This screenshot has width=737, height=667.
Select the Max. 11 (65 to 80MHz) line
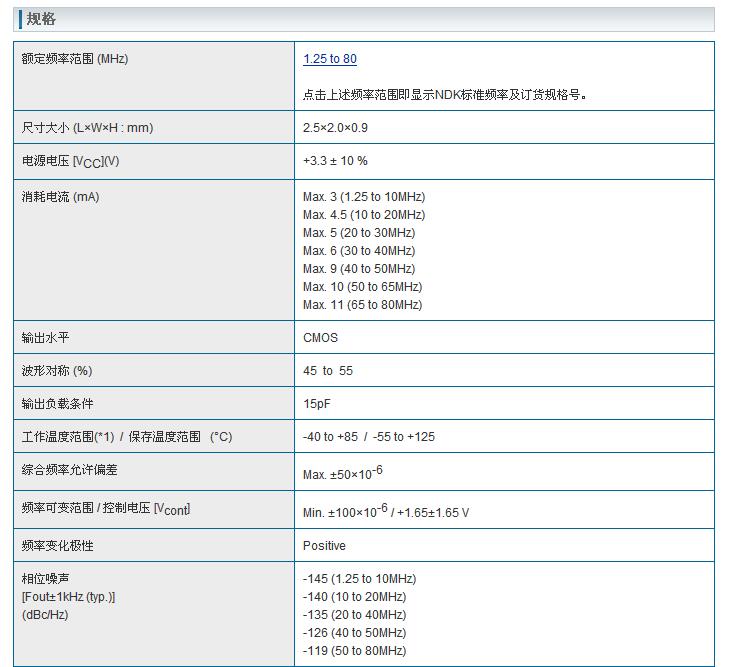pos(362,305)
